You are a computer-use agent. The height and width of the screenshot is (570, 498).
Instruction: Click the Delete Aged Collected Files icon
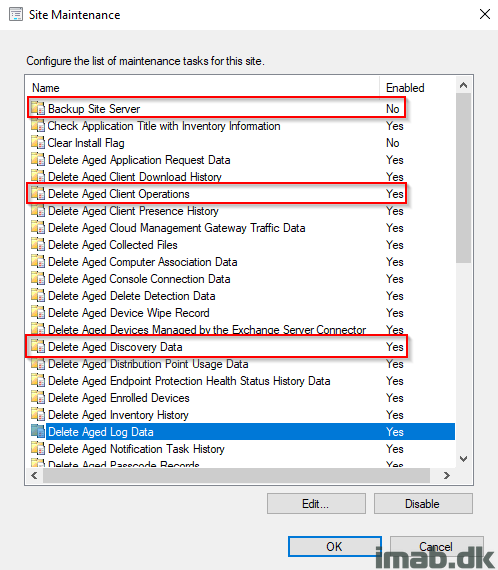[x=38, y=244]
